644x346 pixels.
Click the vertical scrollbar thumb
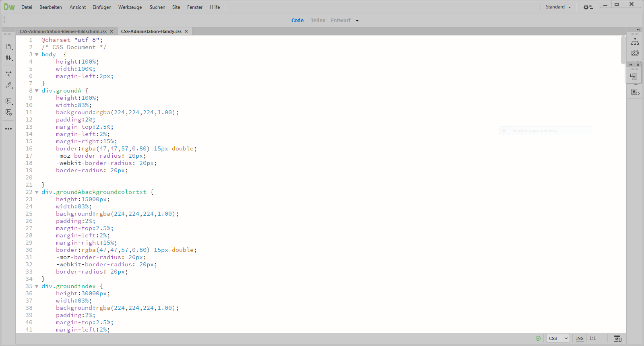coord(623,50)
